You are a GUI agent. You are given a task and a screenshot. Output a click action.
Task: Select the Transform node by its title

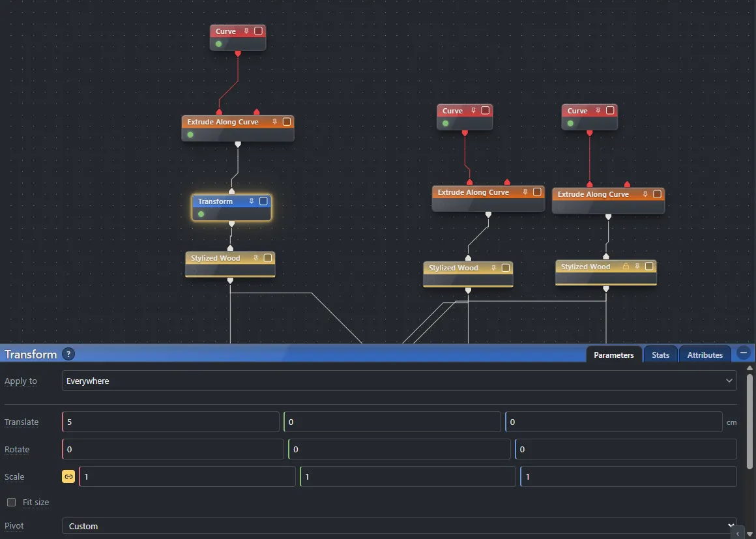215,201
